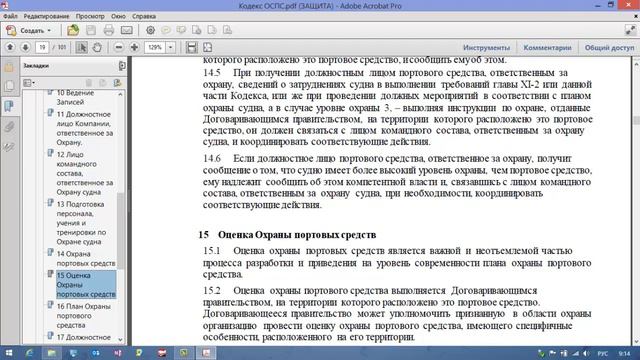Select bookmark 12 Лицо командного состава

pos(84,173)
